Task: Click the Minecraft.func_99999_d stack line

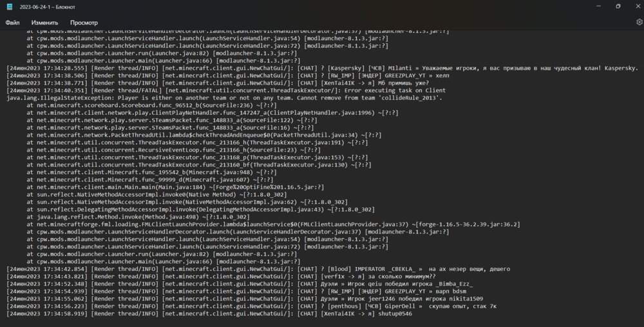Action: pyautogui.click(x=150, y=179)
